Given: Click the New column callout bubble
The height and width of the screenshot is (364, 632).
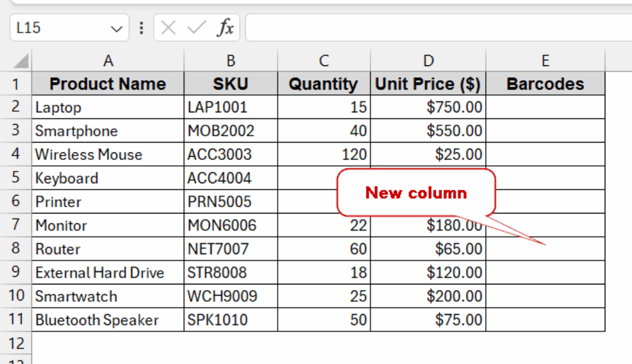Looking at the screenshot, I should (x=415, y=192).
